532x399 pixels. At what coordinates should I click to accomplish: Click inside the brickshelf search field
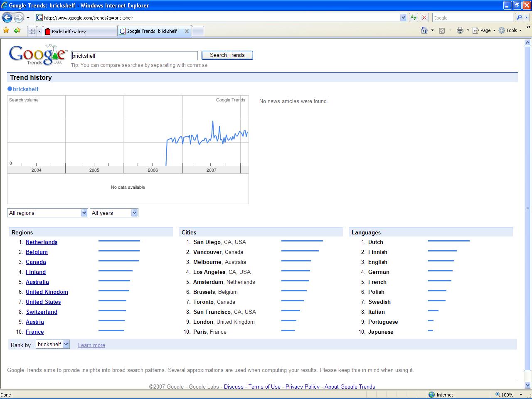coord(134,55)
